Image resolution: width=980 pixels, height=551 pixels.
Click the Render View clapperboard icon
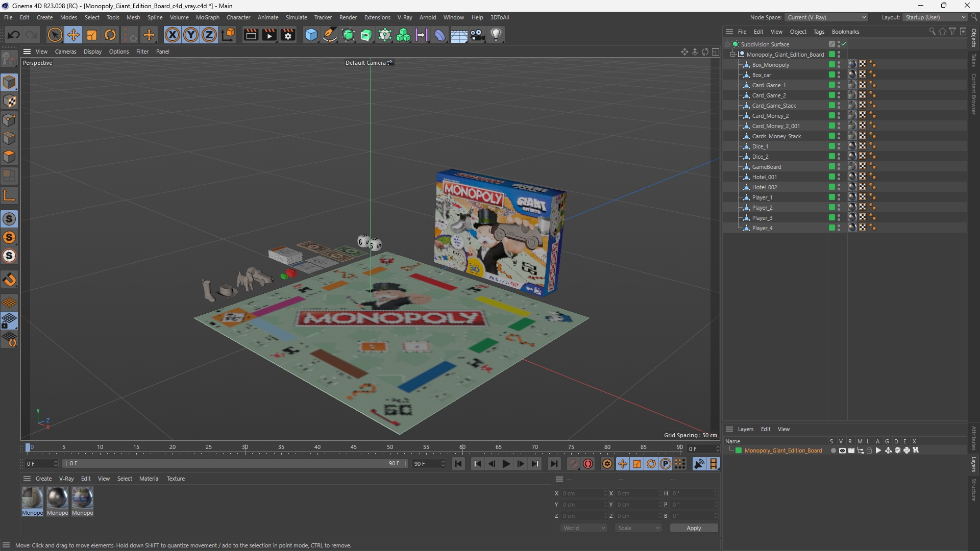pos(251,35)
